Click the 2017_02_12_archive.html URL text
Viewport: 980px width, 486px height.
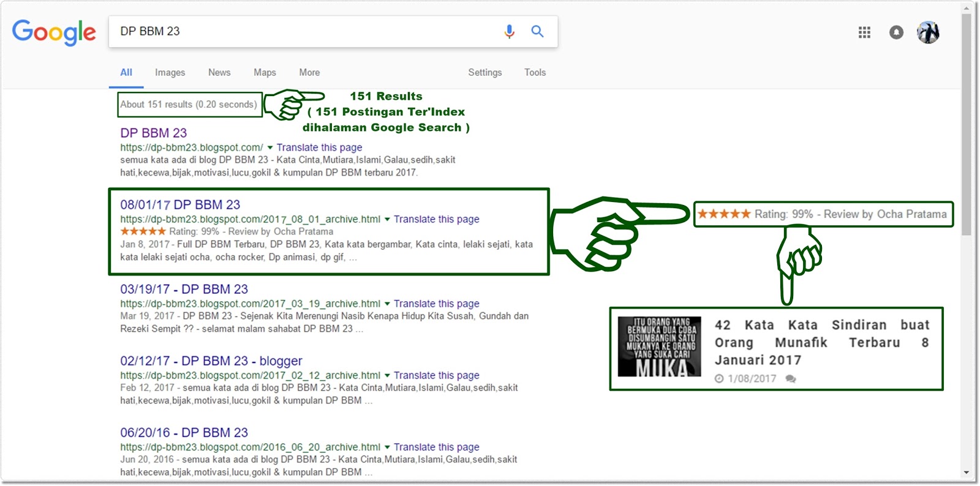[251, 375]
